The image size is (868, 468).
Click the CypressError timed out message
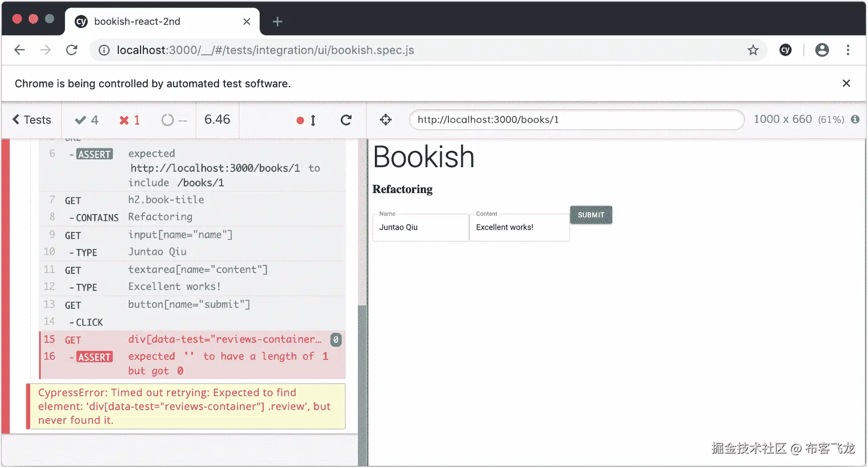[x=186, y=406]
